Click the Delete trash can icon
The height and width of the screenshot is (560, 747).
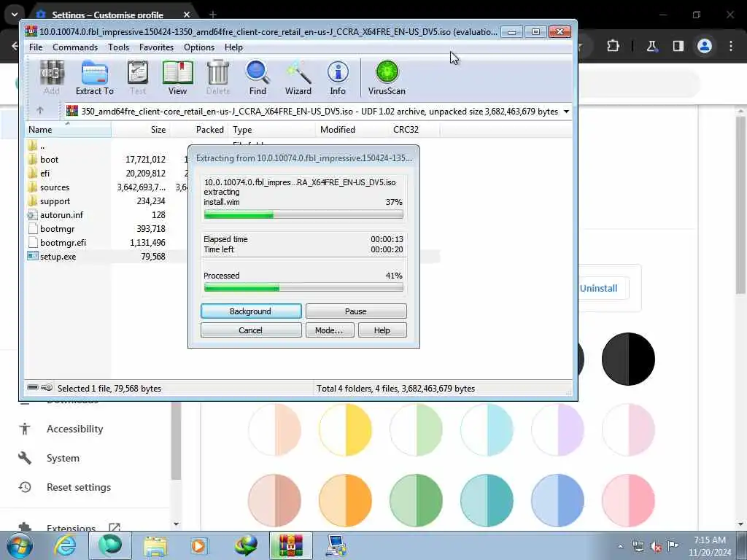coord(217,77)
